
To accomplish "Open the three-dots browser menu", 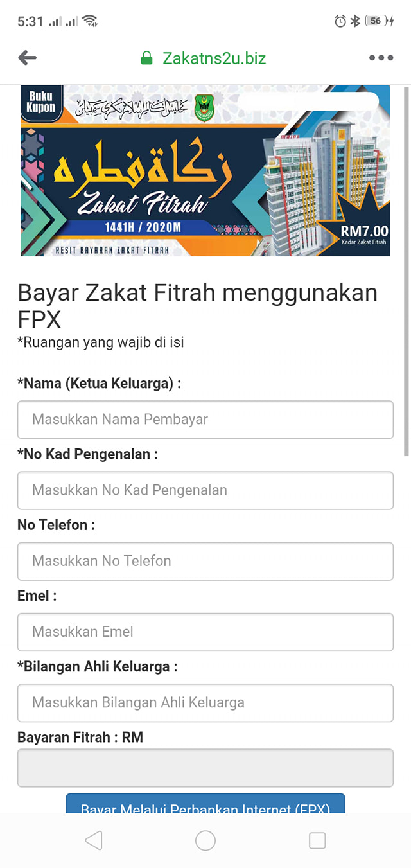I will (381, 58).
